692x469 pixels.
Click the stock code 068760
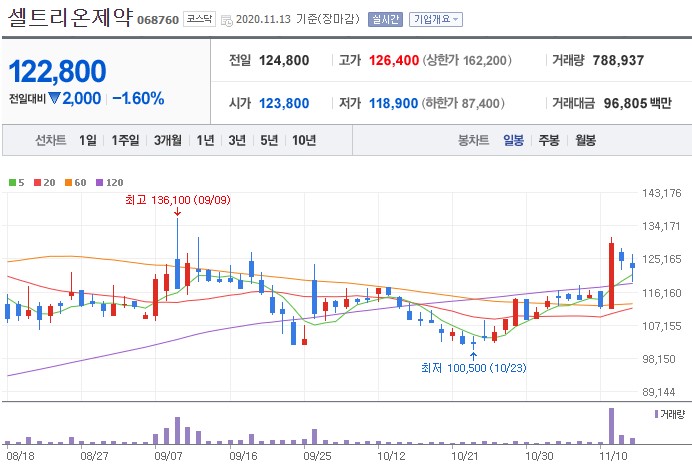click(158, 20)
